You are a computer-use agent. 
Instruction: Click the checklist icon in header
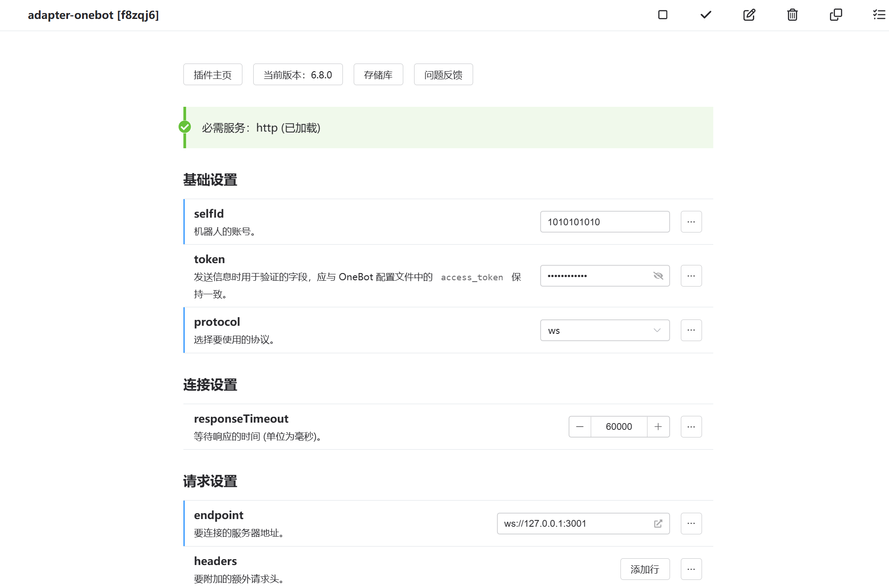(879, 15)
